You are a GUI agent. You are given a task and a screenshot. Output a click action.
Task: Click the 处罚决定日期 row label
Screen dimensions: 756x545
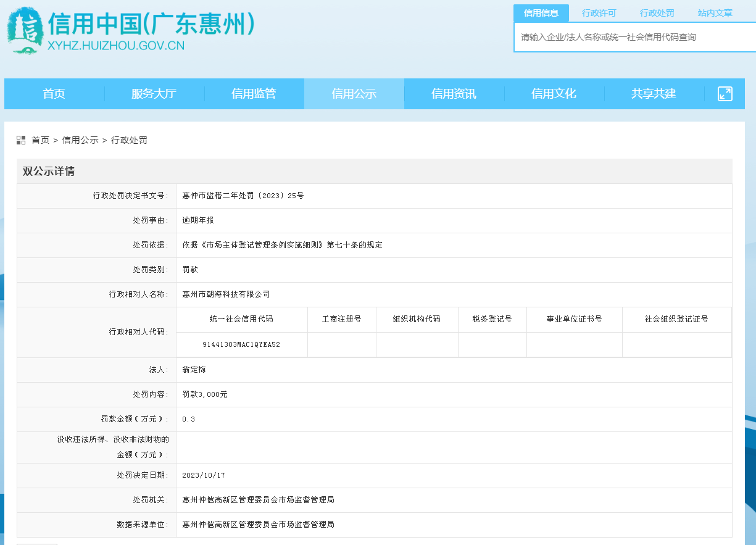[143, 476]
